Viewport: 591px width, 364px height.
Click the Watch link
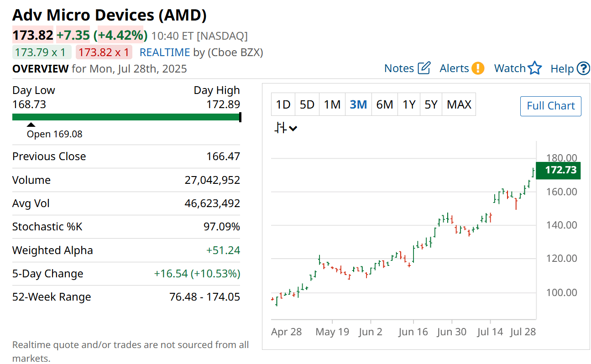[510, 68]
